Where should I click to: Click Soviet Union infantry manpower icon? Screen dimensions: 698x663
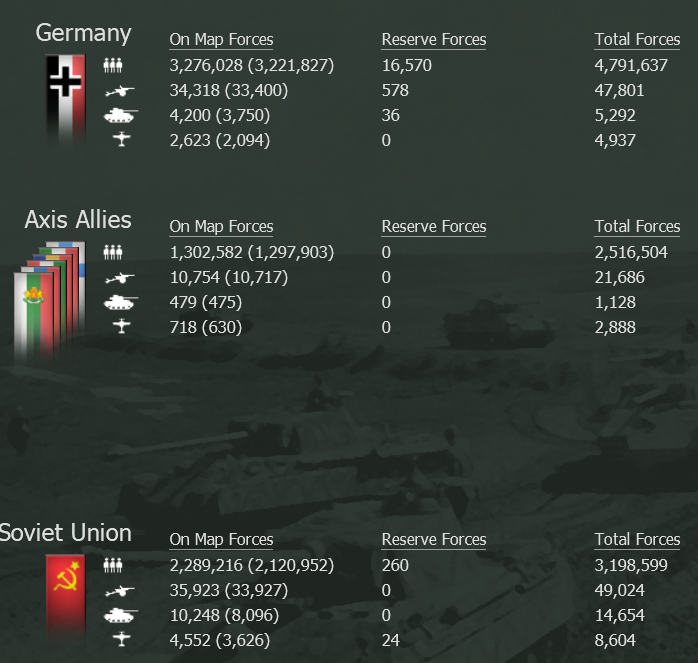(113, 565)
